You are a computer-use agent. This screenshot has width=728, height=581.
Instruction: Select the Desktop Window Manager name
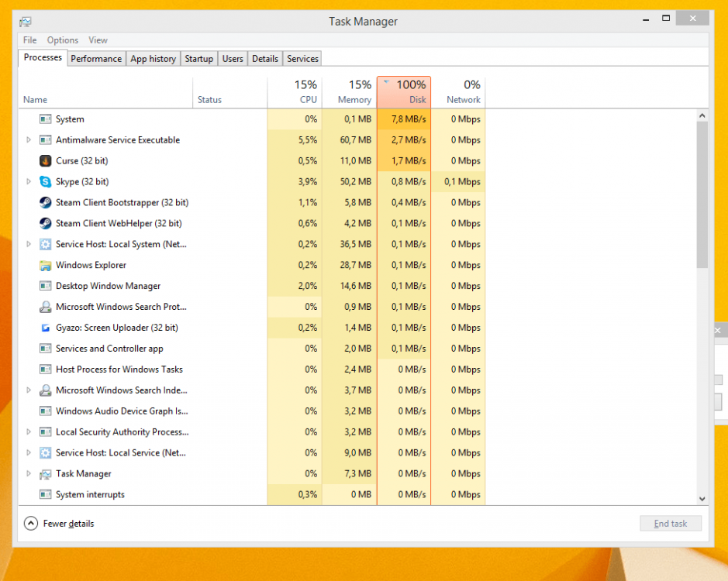109,286
